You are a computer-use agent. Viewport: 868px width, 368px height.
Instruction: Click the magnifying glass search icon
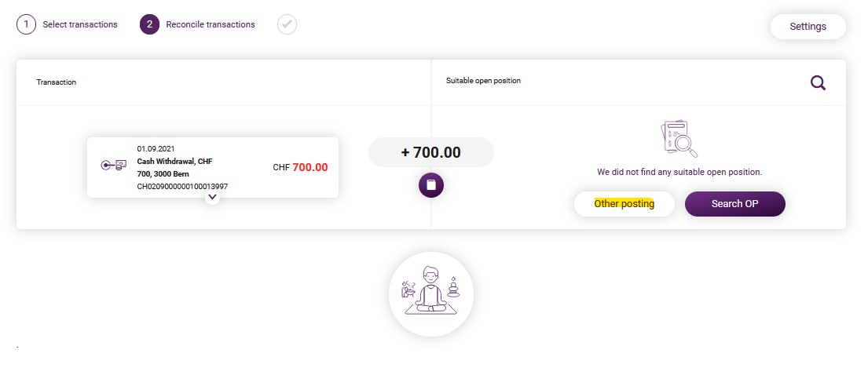(819, 83)
